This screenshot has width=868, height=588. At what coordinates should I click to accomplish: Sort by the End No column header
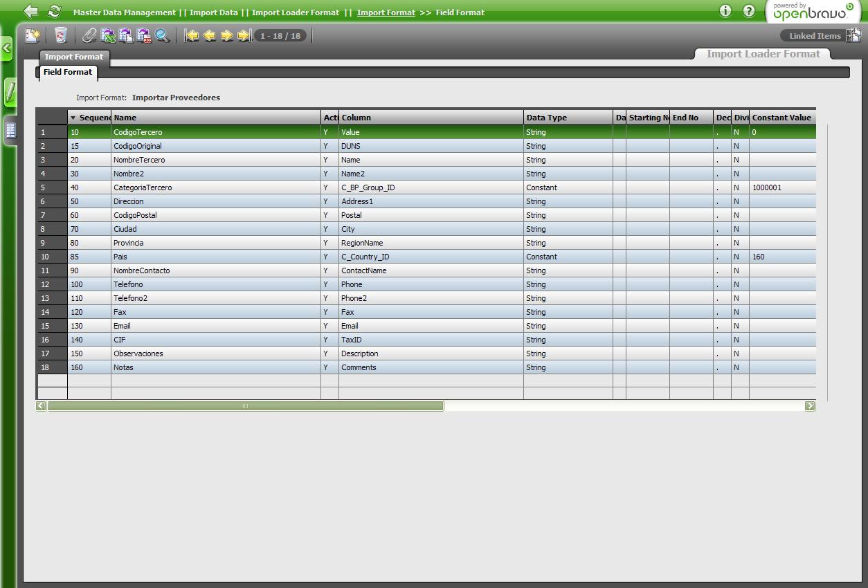(x=691, y=118)
